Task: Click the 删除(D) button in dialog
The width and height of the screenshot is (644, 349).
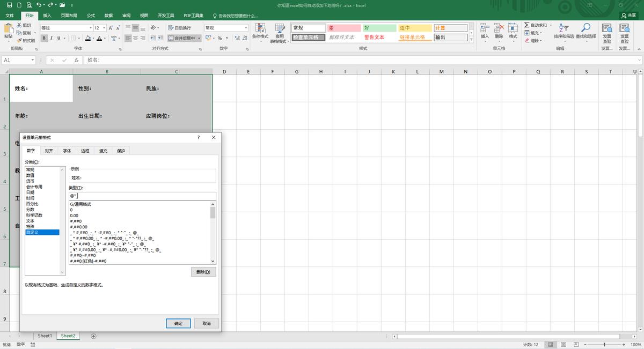Action: tap(203, 272)
